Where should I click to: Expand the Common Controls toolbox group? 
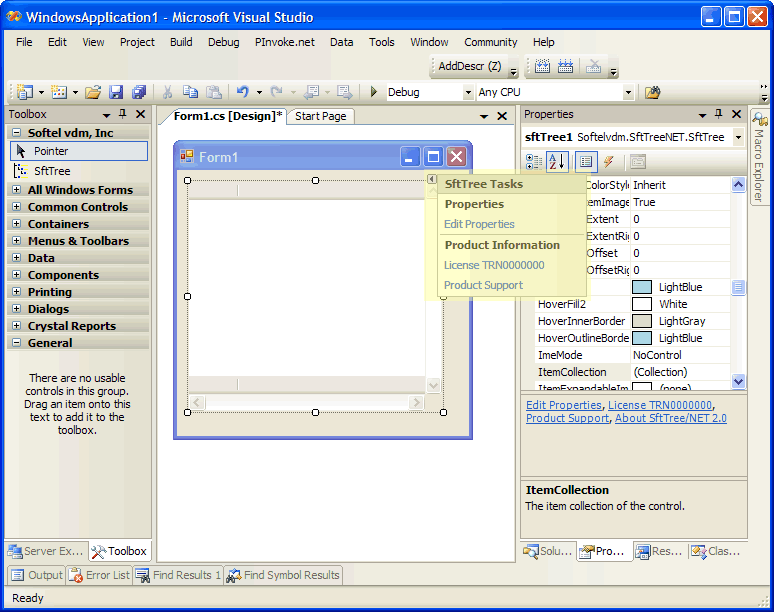(17, 207)
